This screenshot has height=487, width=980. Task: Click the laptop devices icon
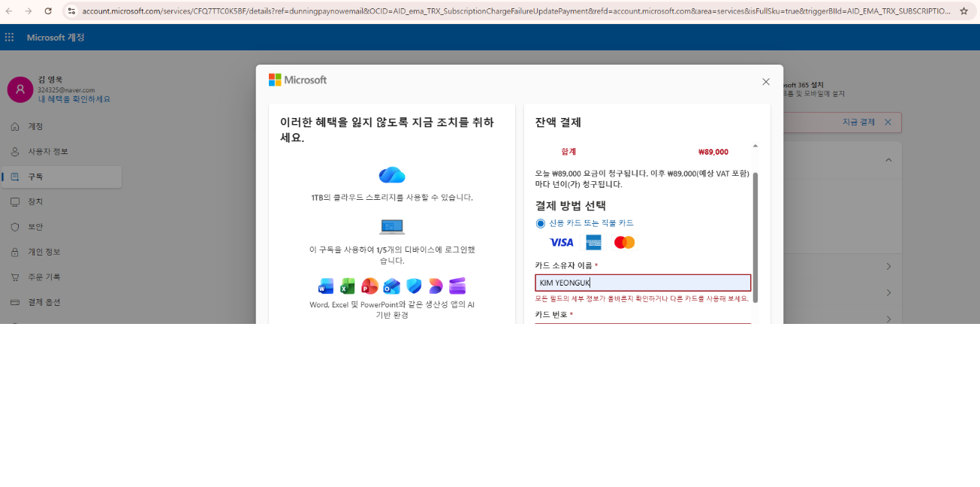(392, 227)
